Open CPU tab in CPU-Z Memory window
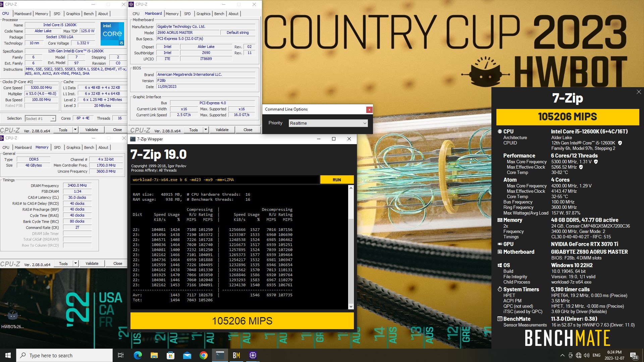The image size is (644, 362). (6, 147)
